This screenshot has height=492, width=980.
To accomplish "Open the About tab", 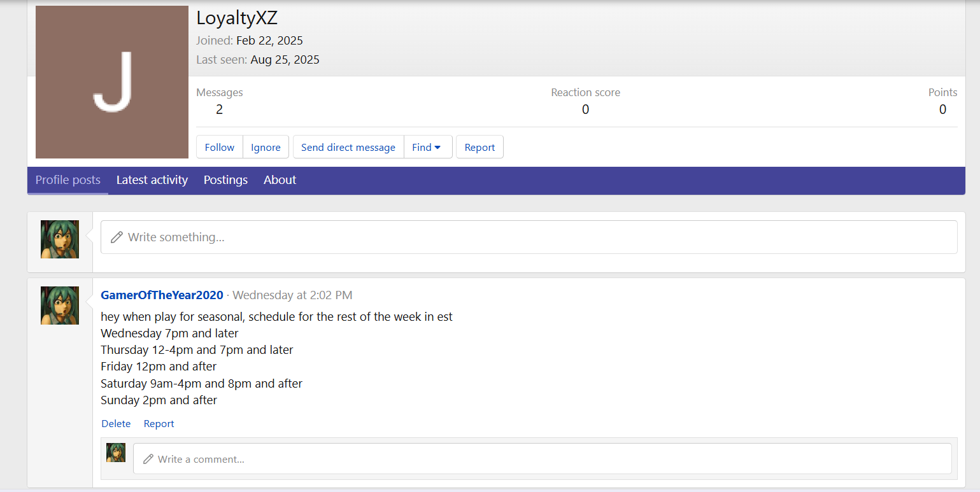I will [280, 180].
